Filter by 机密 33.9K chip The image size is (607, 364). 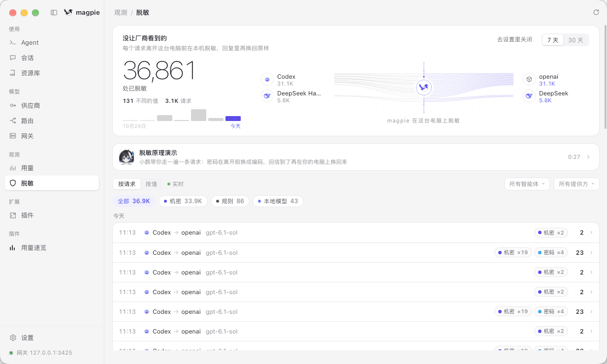(183, 201)
